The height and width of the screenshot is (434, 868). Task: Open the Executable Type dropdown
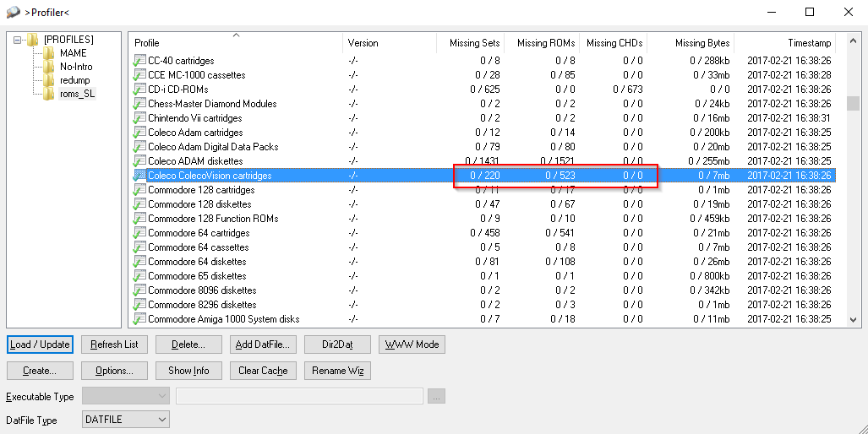(126, 396)
